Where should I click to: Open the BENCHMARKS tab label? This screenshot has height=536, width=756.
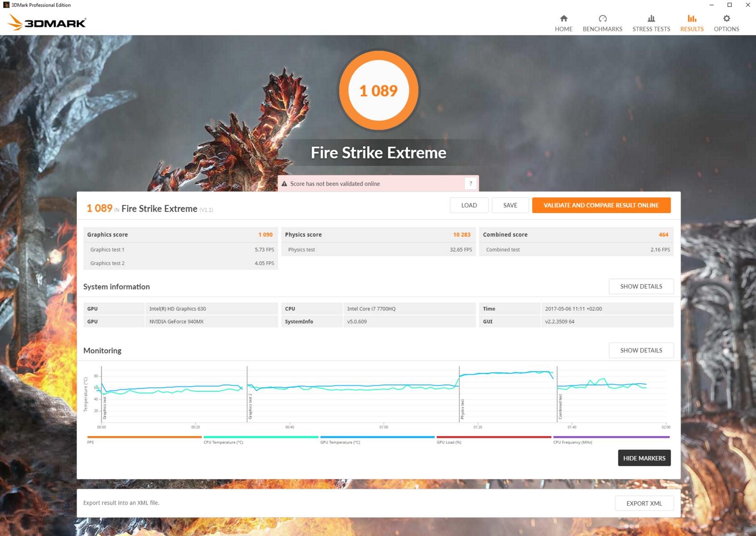[x=602, y=29]
